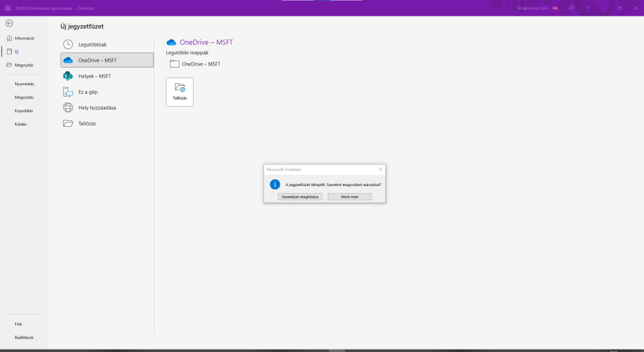Open Beállítások options
This screenshot has width=644, height=352.
pos(24,337)
